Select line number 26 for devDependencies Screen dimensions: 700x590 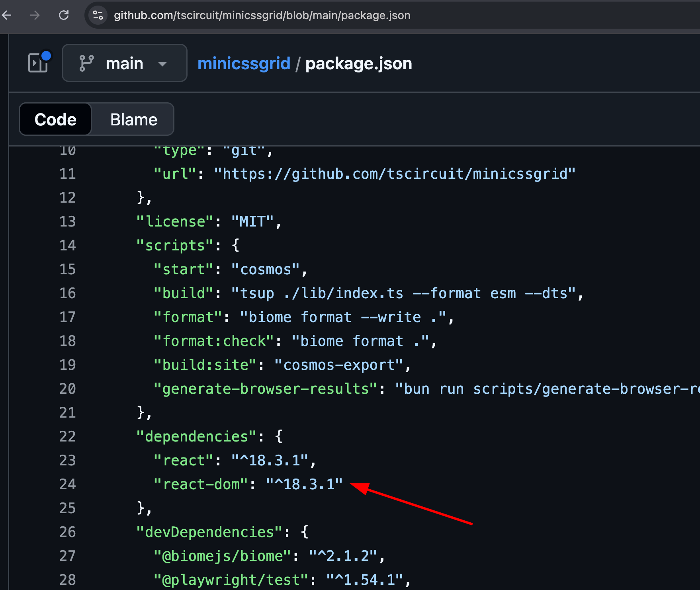[67, 532]
